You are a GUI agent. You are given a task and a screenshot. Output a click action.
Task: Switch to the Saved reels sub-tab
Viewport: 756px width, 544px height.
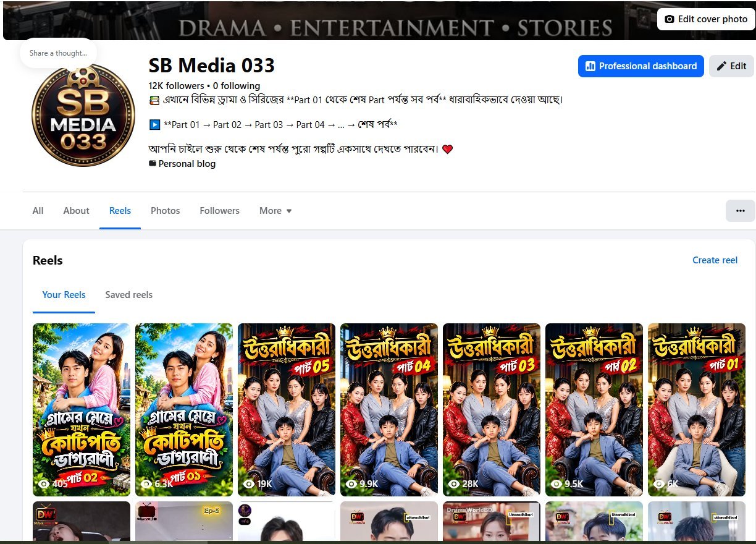128,295
